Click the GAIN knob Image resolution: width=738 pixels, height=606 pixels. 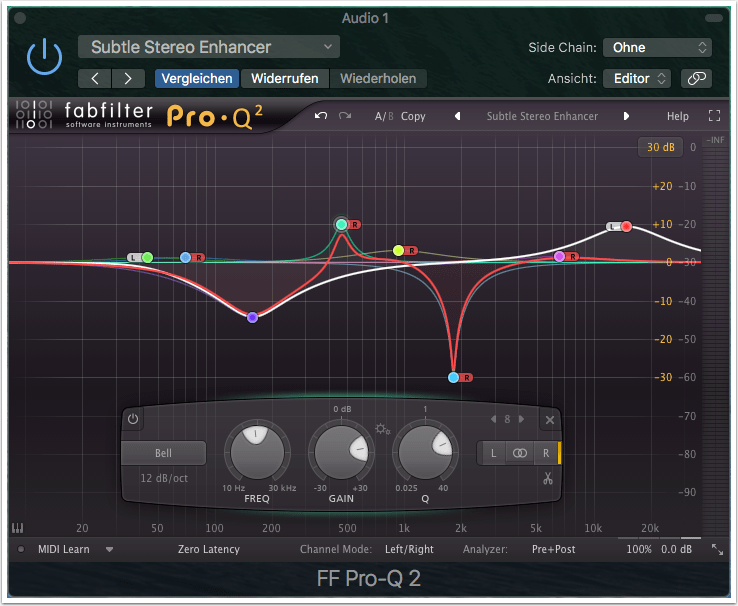click(341, 452)
